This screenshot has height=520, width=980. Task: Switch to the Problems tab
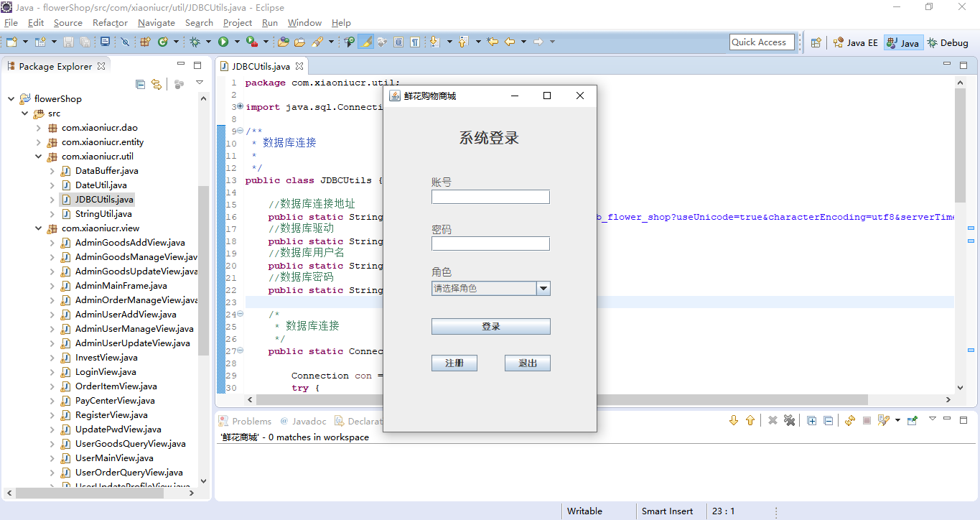pos(245,422)
